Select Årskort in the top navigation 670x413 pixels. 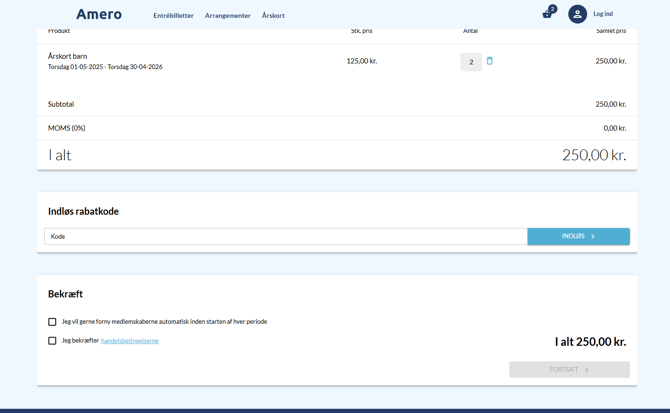[273, 15]
